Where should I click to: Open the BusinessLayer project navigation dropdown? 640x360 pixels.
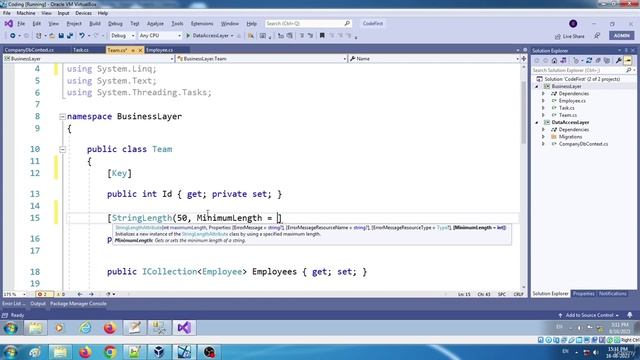(89, 59)
